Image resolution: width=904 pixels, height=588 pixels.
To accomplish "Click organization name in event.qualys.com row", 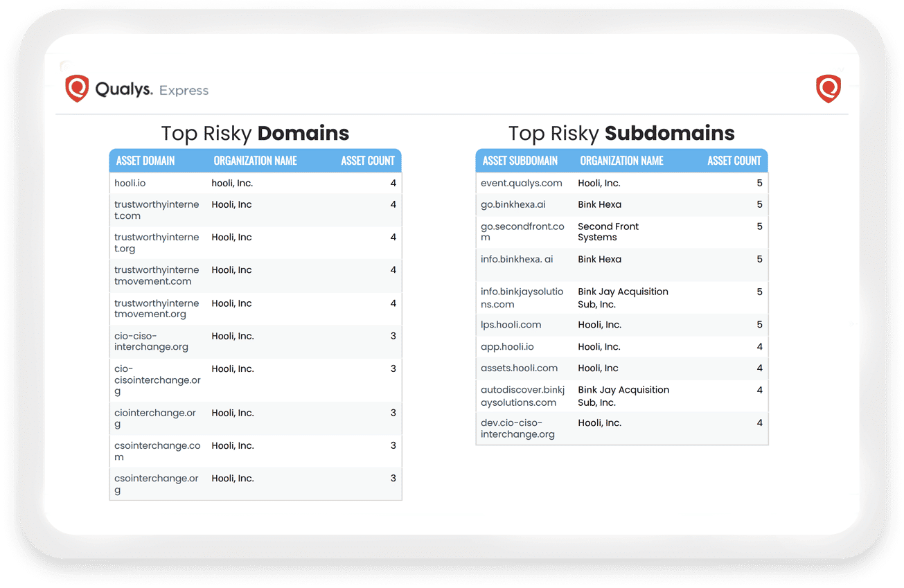I will [599, 184].
